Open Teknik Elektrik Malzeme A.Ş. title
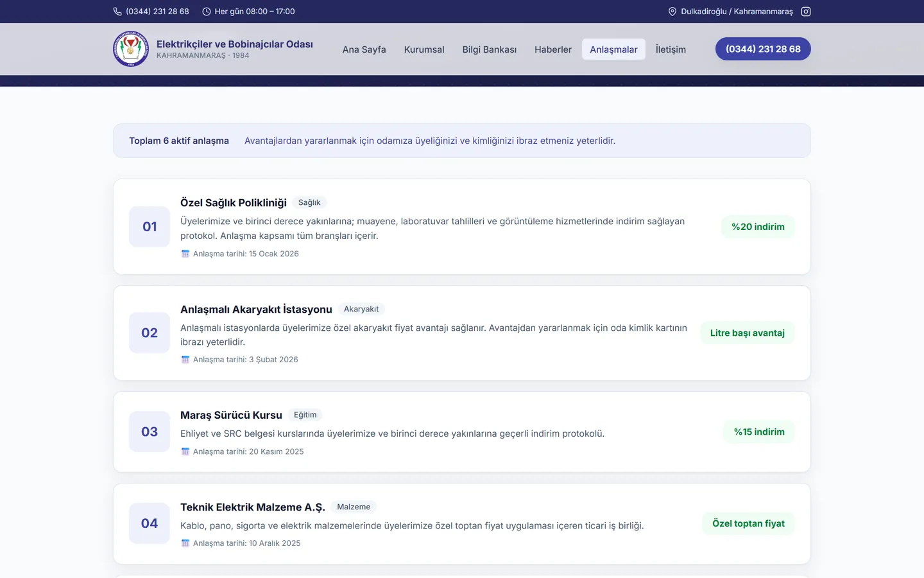The height and width of the screenshot is (578, 924). click(253, 507)
